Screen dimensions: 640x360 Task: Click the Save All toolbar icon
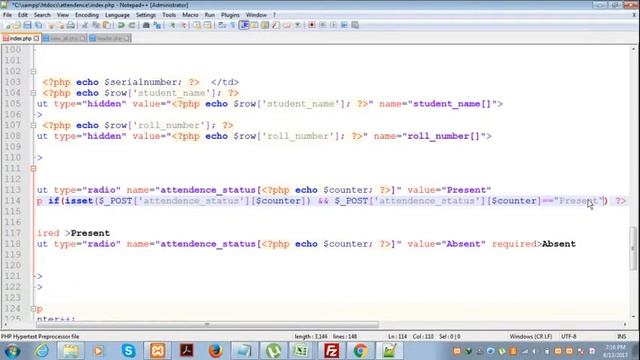[x=38, y=25]
